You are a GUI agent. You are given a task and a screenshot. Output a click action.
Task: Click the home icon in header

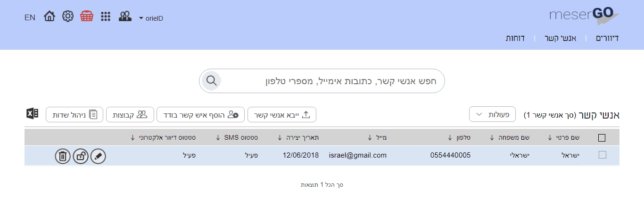(x=49, y=16)
